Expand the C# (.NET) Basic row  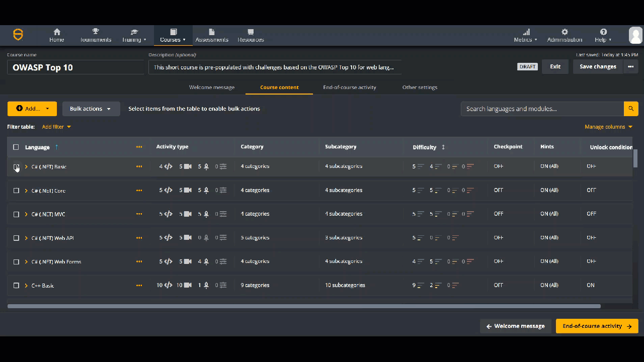coord(26,166)
